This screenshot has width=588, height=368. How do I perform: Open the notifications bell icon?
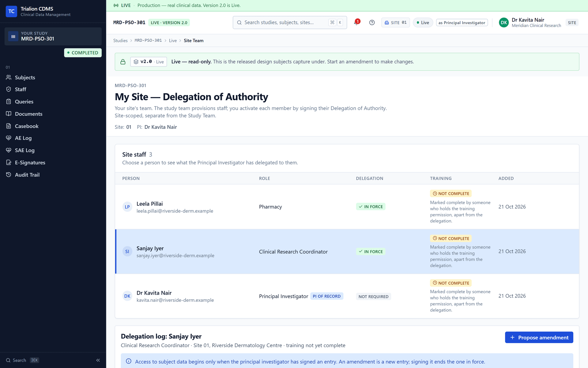(356, 22)
